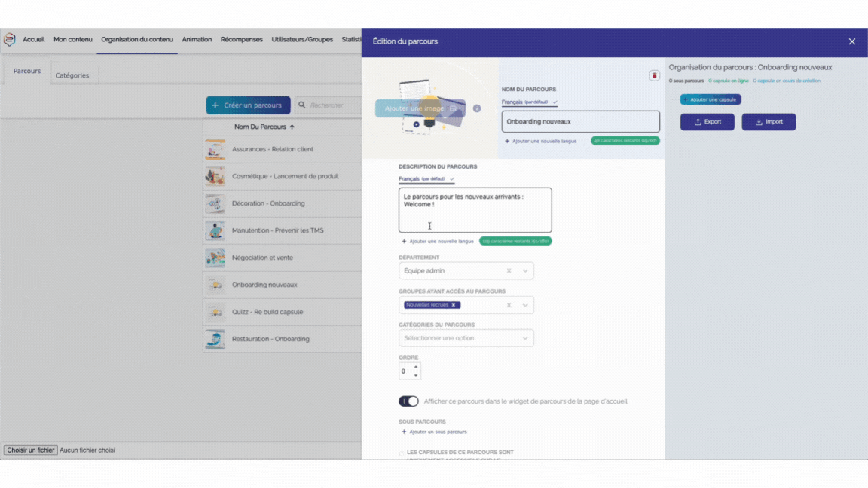The width and height of the screenshot is (868, 488).
Task: Remove the Nouvelles recrues group tag
Action: (454, 305)
